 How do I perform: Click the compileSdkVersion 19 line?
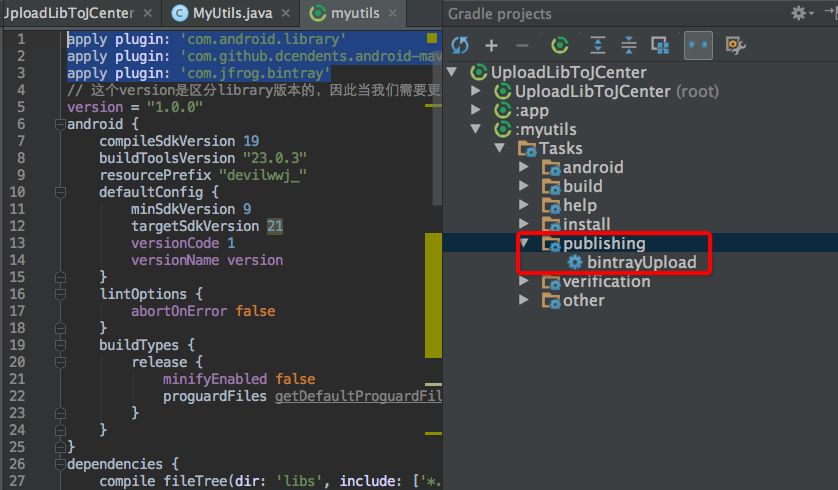tap(179, 141)
